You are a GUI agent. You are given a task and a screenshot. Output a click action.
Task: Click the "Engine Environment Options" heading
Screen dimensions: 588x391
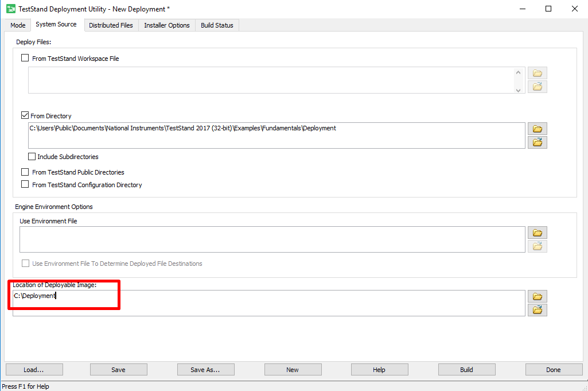53,207
